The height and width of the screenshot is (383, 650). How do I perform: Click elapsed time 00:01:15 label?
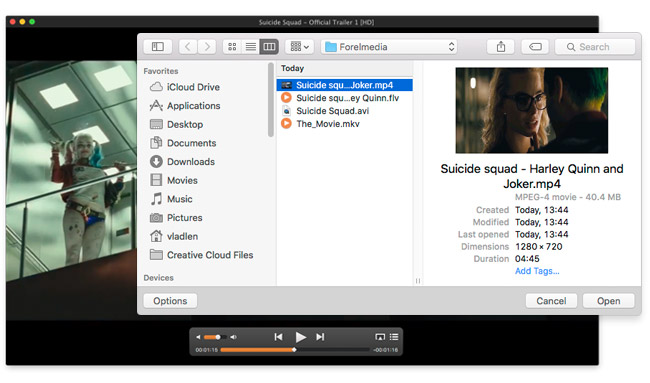pos(206,350)
